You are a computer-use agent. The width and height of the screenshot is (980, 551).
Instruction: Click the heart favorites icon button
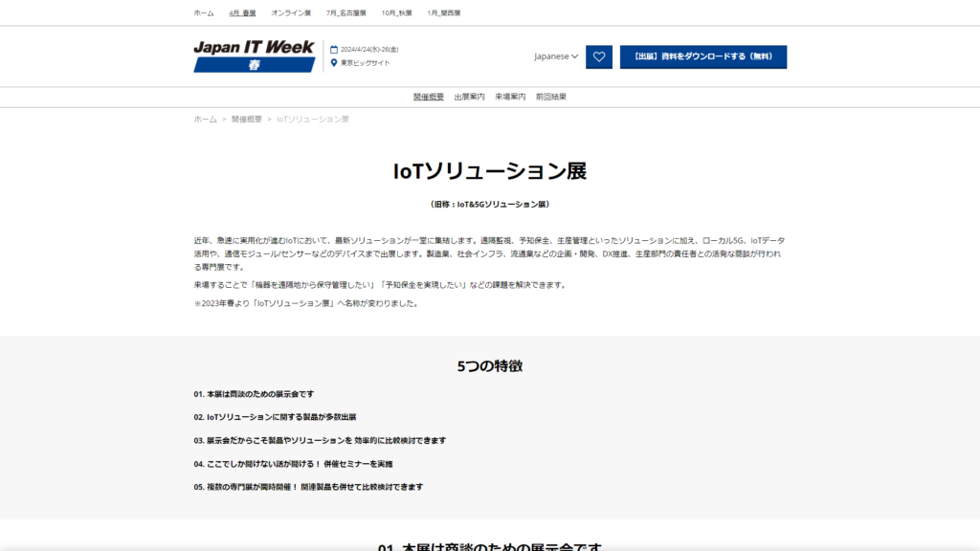pos(599,56)
